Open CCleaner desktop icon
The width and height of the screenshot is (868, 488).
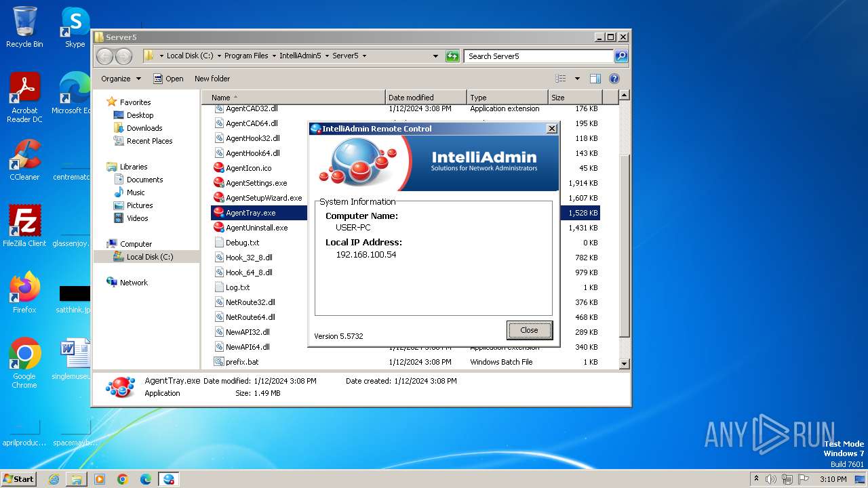[x=24, y=160]
